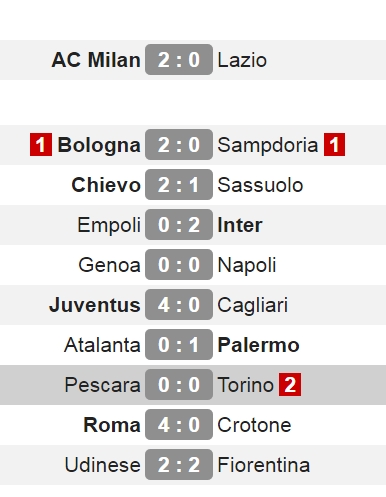This screenshot has height=497, width=386.
Task: Click Bologna's red card indicator
Action: [41, 145]
